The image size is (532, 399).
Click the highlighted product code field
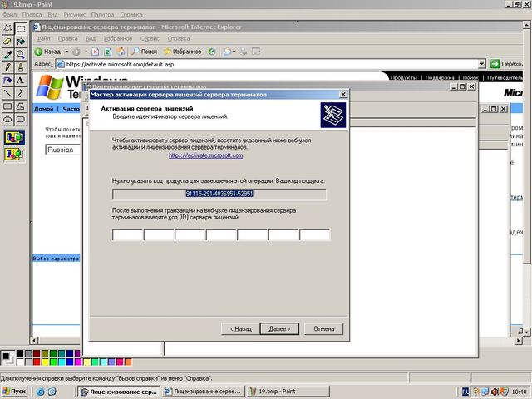(219, 194)
